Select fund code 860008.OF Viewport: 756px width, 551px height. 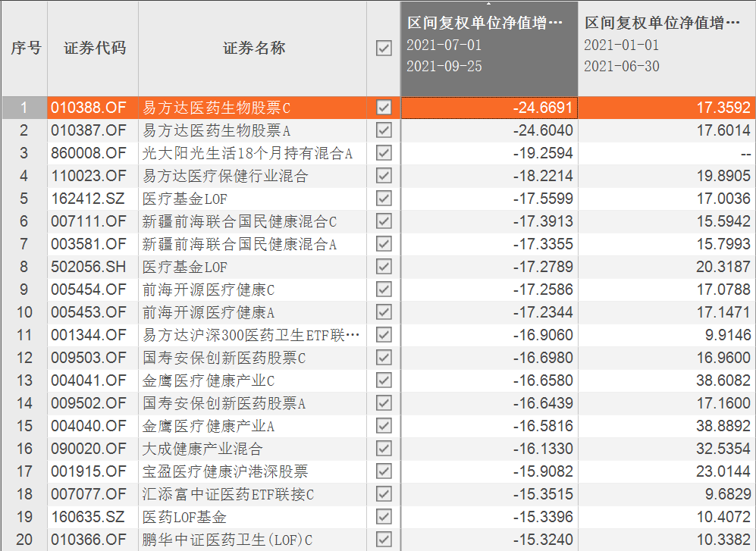pos(89,153)
